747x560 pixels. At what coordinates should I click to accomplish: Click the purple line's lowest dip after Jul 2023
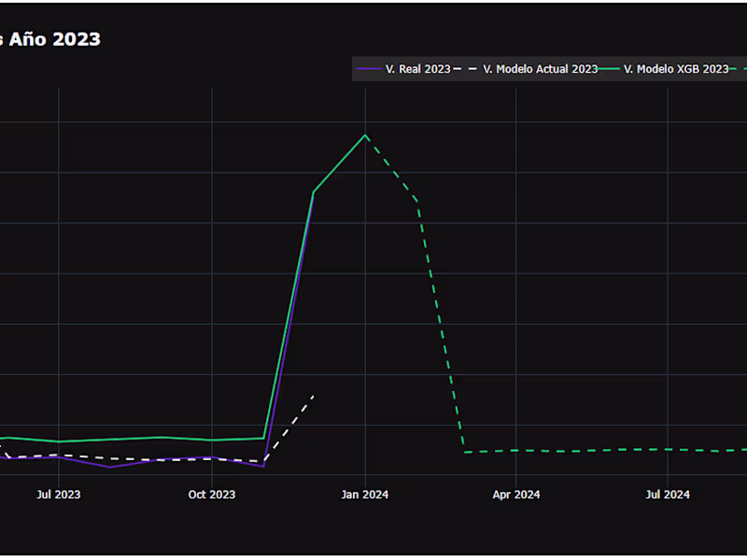110,468
